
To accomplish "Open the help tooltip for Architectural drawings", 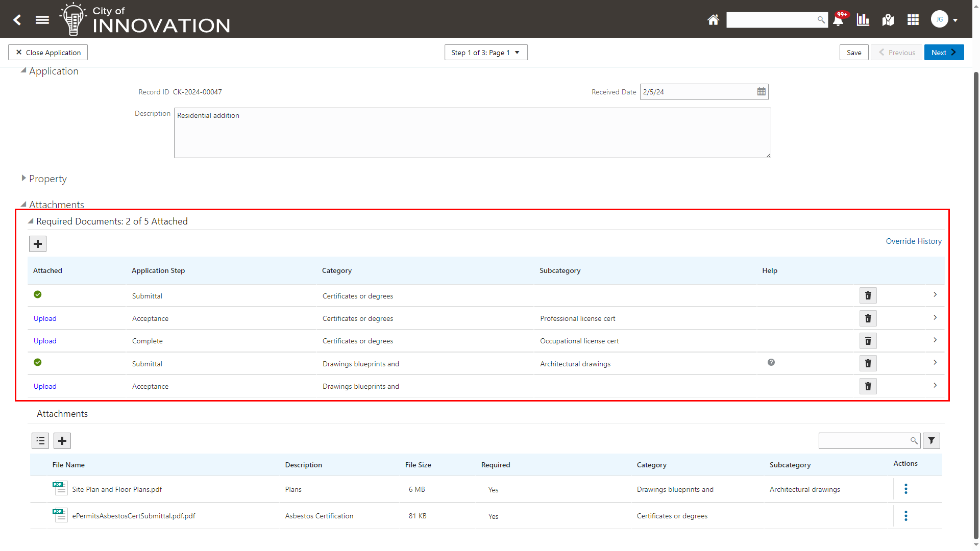I will (x=771, y=362).
